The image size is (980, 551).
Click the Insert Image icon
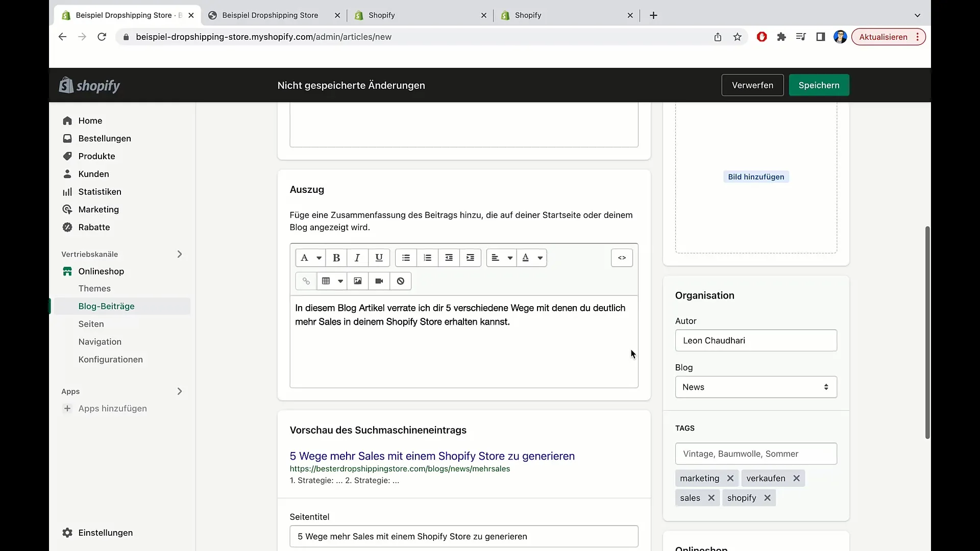click(x=357, y=281)
